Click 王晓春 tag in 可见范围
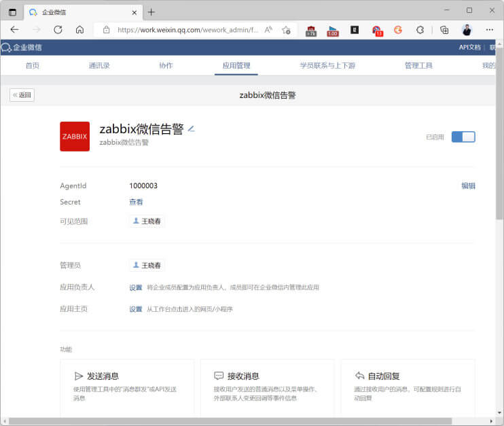Viewport: 504px width, 426px height. [147, 221]
